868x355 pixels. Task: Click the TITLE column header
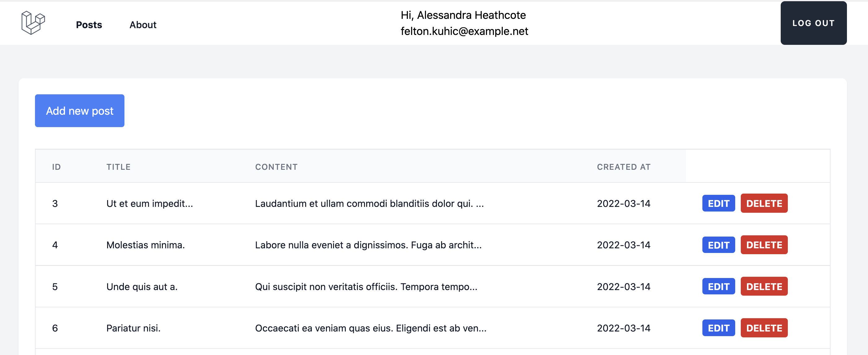point(118,167)
